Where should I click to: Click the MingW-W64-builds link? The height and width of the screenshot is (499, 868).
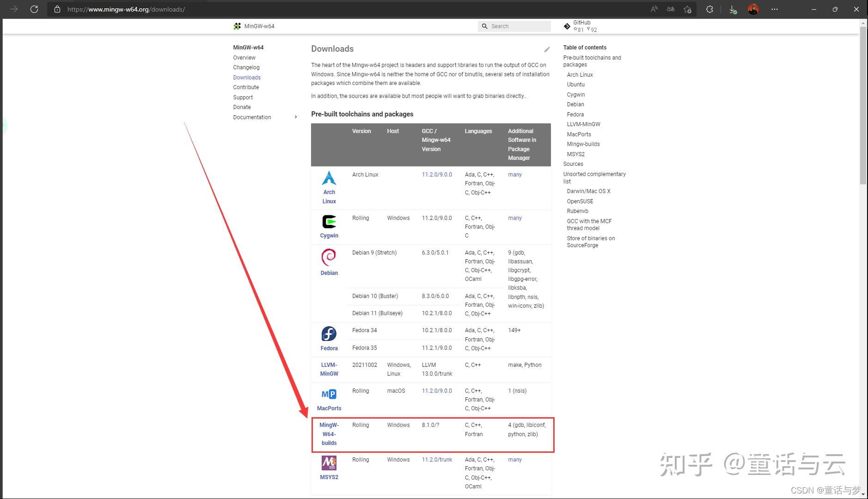[x=329, y=434]
